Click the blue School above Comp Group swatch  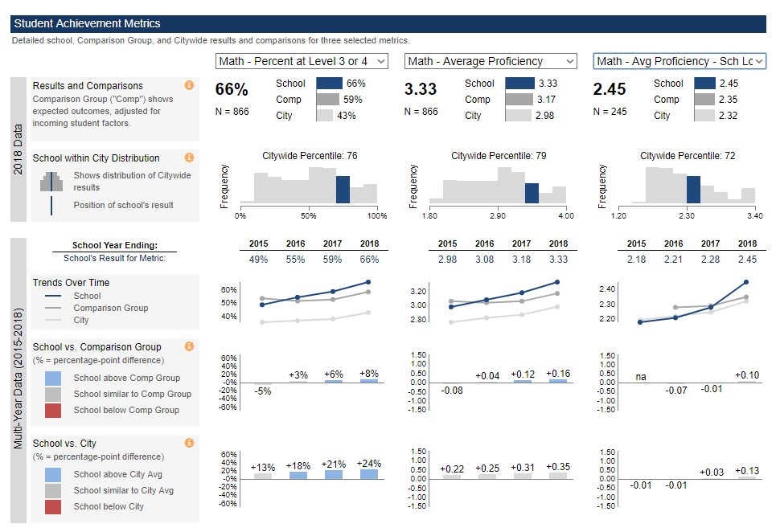tap(52, 378)
